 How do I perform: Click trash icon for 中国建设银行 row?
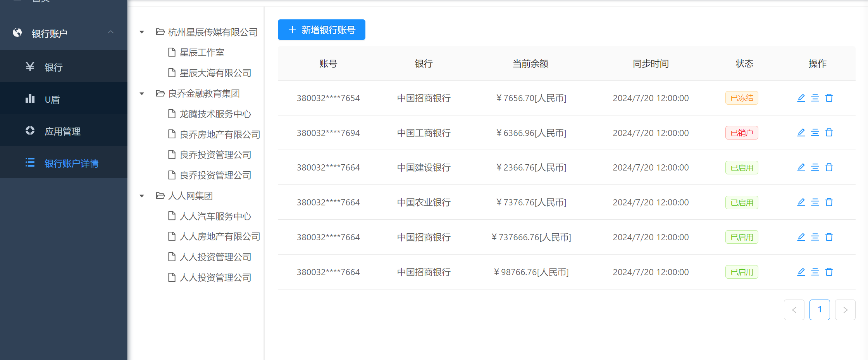(829, 167)
